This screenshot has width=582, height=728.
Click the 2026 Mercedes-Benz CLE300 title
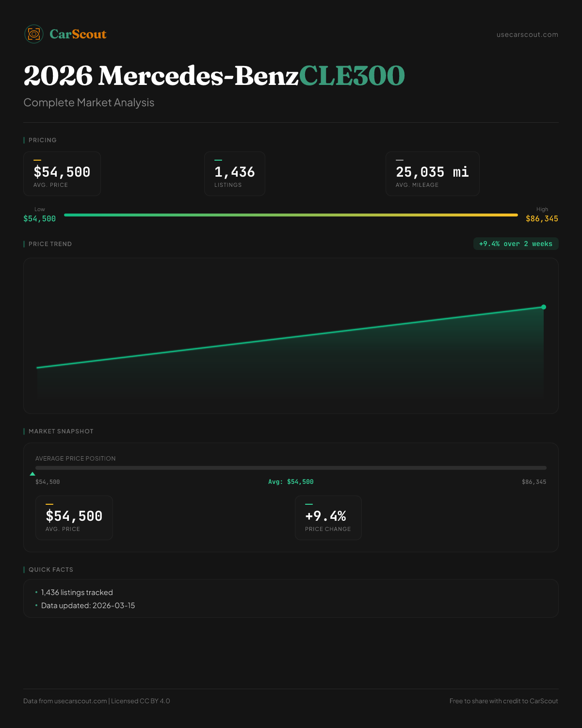click(x=214, y=76)
